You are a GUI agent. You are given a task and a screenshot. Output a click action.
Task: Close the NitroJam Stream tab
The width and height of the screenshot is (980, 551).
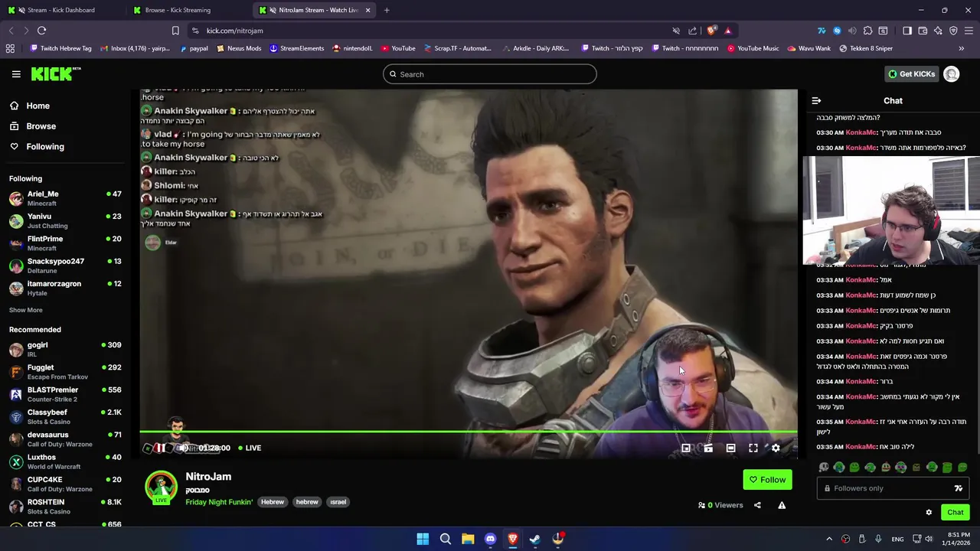point(367,10)
